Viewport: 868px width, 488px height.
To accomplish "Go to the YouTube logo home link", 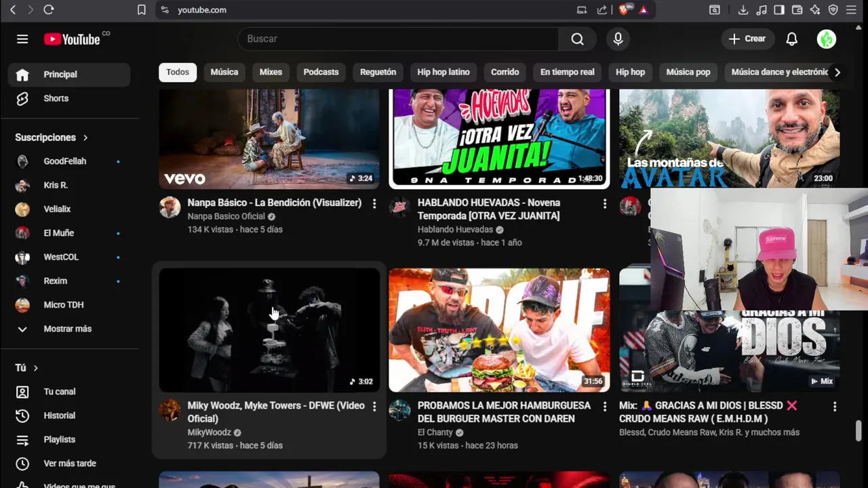I will [72, 39].
